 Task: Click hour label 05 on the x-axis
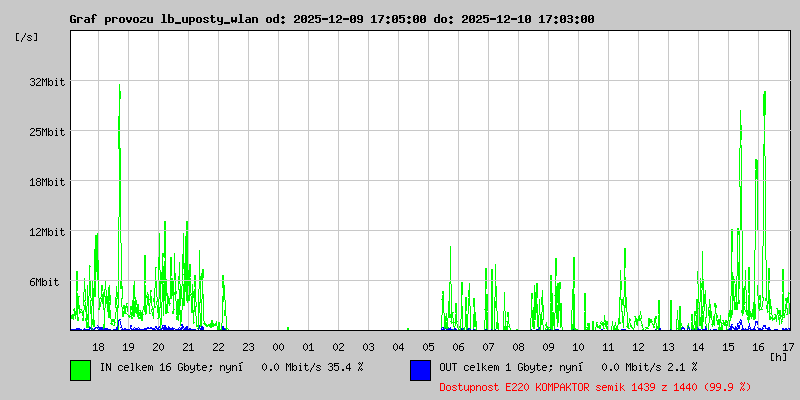[x=429, y=347]
